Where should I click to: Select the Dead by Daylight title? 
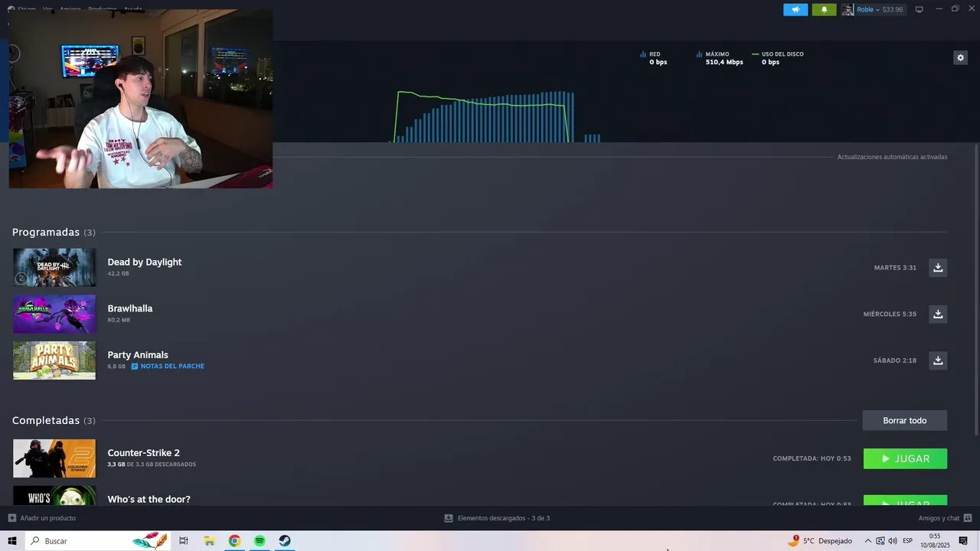click(145, 262)
